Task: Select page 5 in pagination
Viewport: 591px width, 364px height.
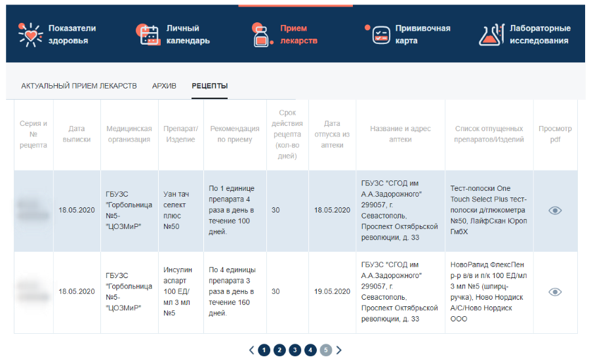Action: click(326, 350)
